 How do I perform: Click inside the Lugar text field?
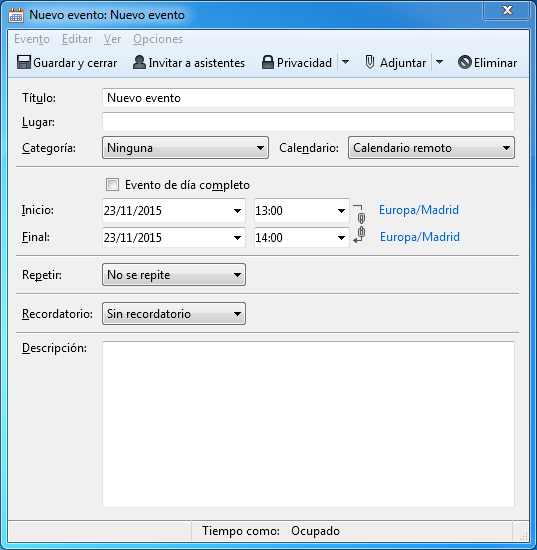coord(308,122)
